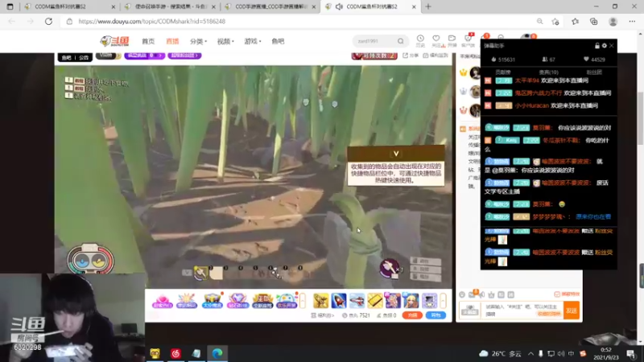Click username 太平羊94 in danmaku list
Screen dimensions: 644x362
527,80
